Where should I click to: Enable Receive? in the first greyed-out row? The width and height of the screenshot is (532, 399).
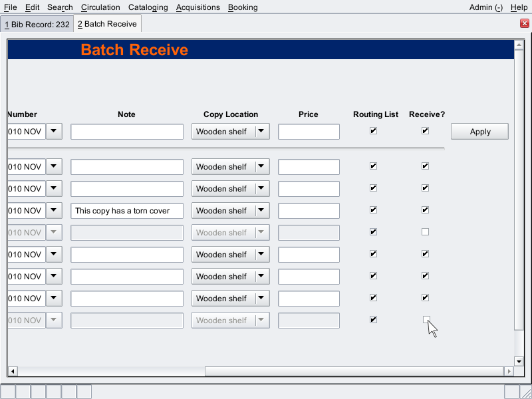(426, 232)
